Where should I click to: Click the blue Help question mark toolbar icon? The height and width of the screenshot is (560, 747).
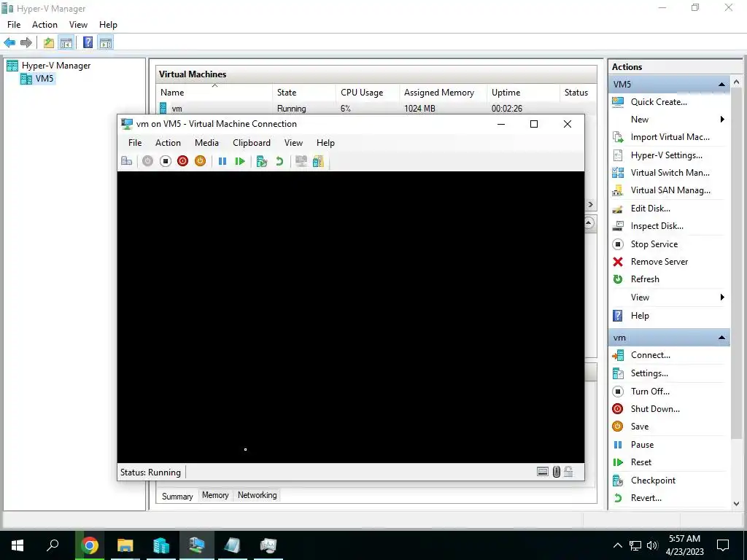pos(88,43)
